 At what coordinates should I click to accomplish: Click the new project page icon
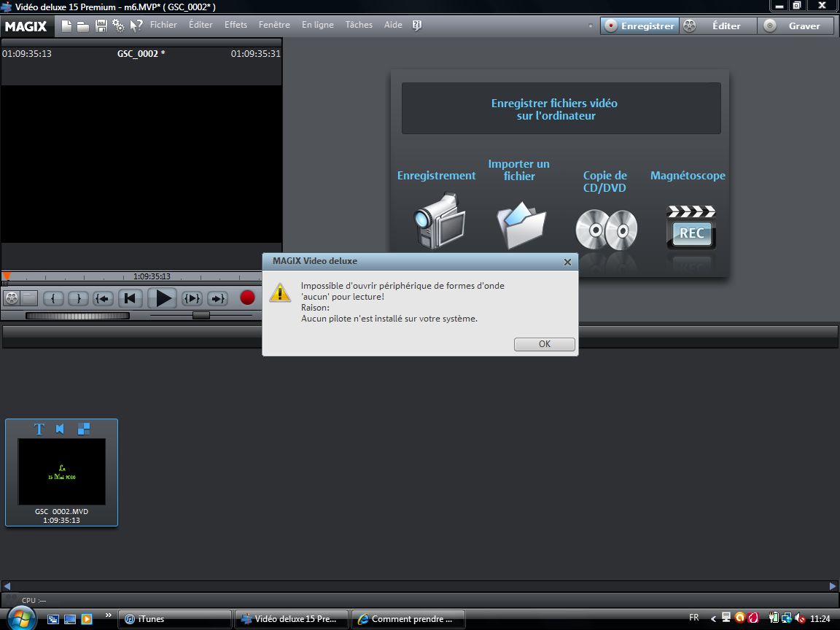click(67, 26)
